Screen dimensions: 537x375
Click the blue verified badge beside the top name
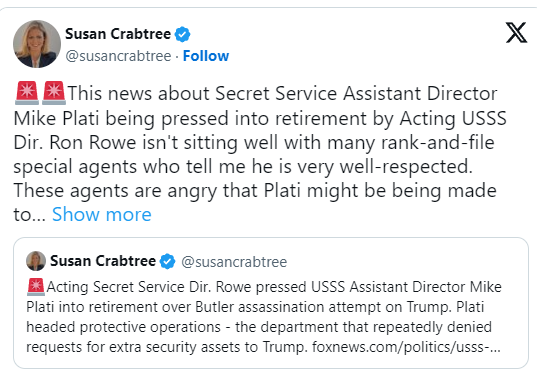(x=183, y=34)
